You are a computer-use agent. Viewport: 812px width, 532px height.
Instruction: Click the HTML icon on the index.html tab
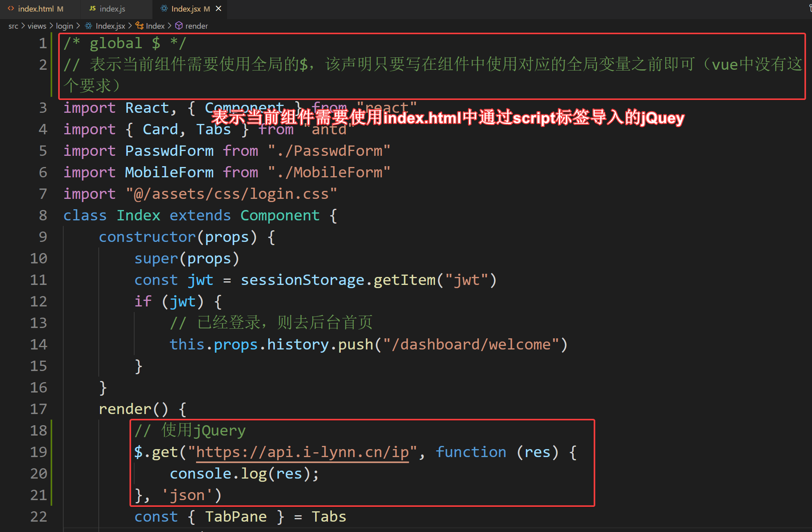10,8
